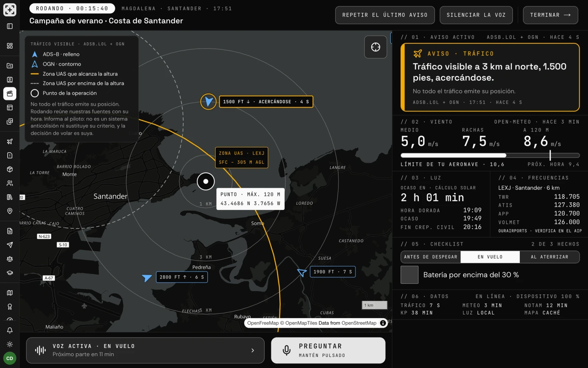Select the clapperboard icon in sidebar
This screenshot has height=368, width=588.
pos(10,93)
